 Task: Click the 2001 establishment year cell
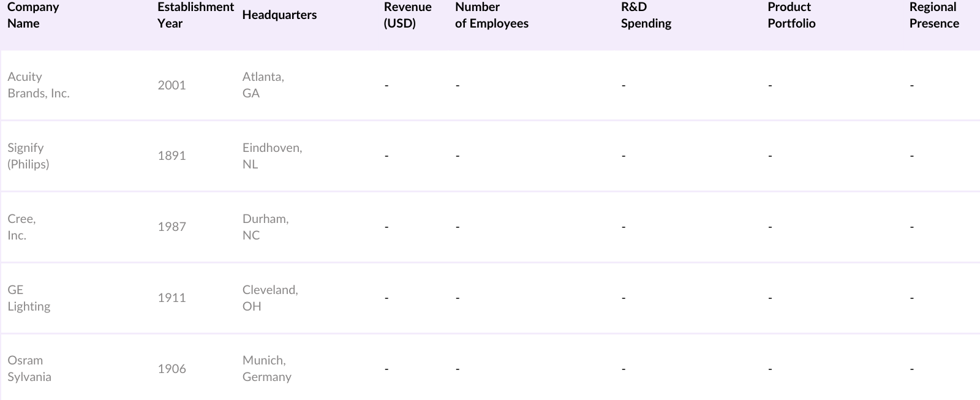coord(171,85)
